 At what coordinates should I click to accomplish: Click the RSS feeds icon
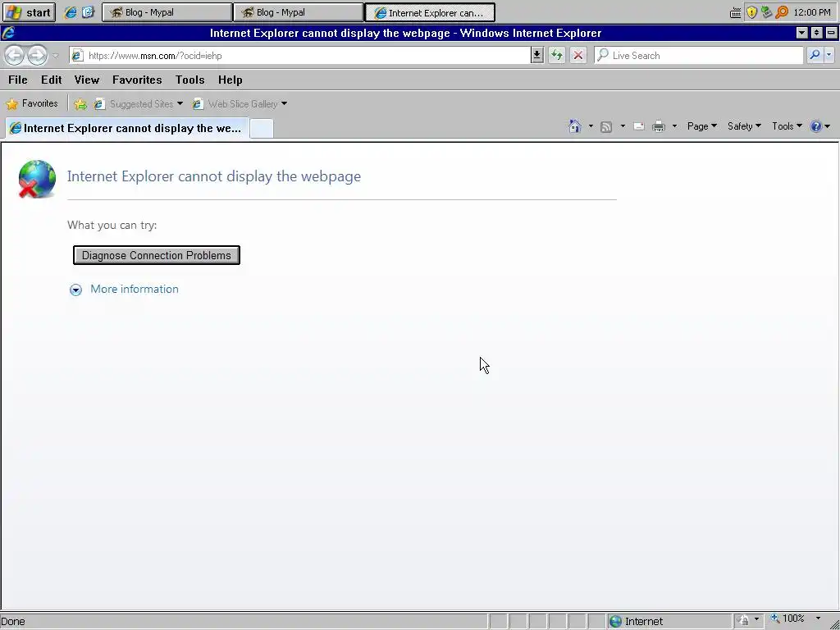coord(606,127)
